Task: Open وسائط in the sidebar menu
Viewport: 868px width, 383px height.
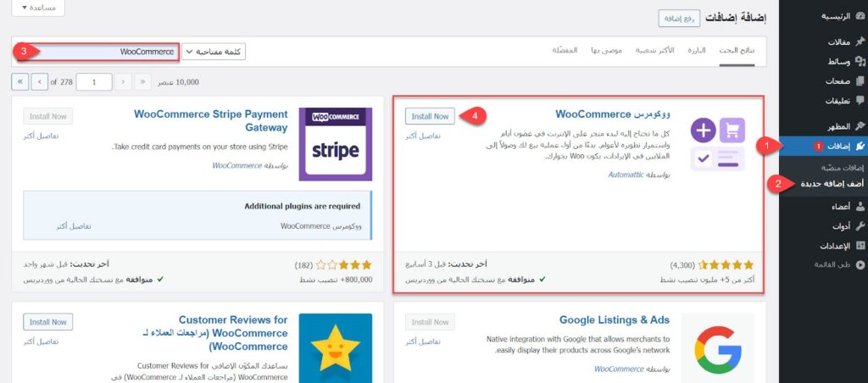Action: [839, 62]
